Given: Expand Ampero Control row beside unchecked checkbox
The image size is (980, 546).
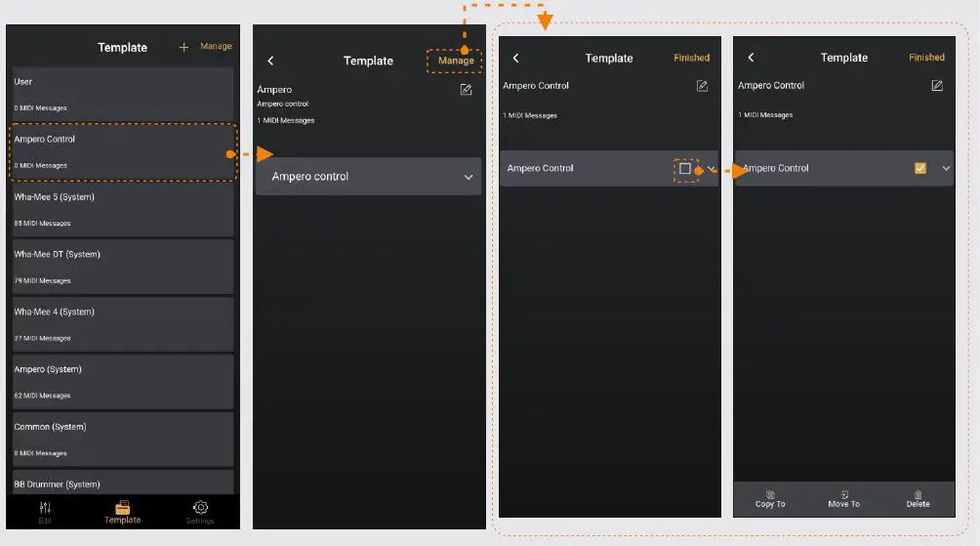Looking at the screenshot, I should [712, 169].
